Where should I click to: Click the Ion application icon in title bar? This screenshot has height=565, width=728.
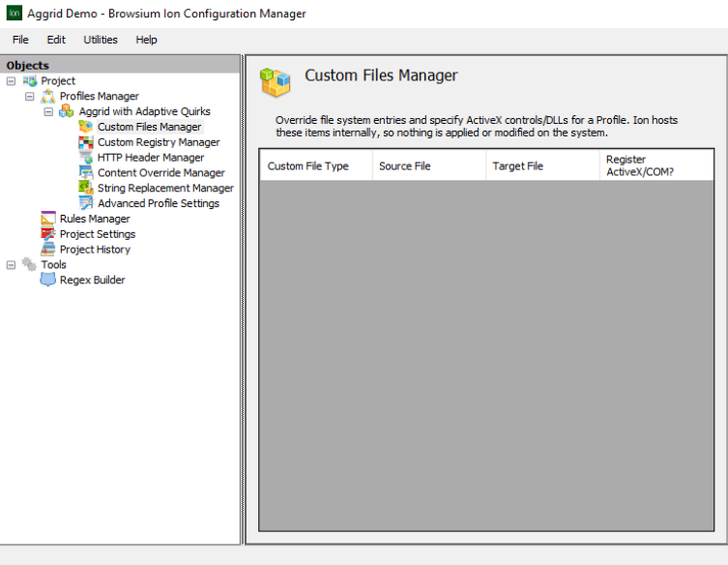point(14,13)
